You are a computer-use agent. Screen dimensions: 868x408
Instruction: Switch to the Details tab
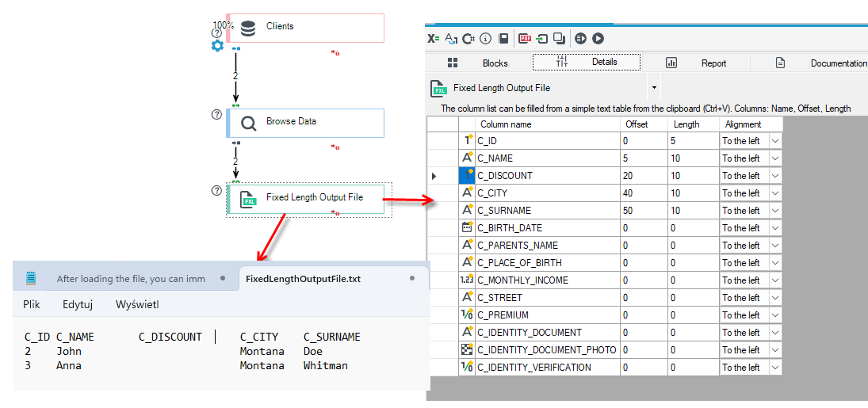click(587, 62)
